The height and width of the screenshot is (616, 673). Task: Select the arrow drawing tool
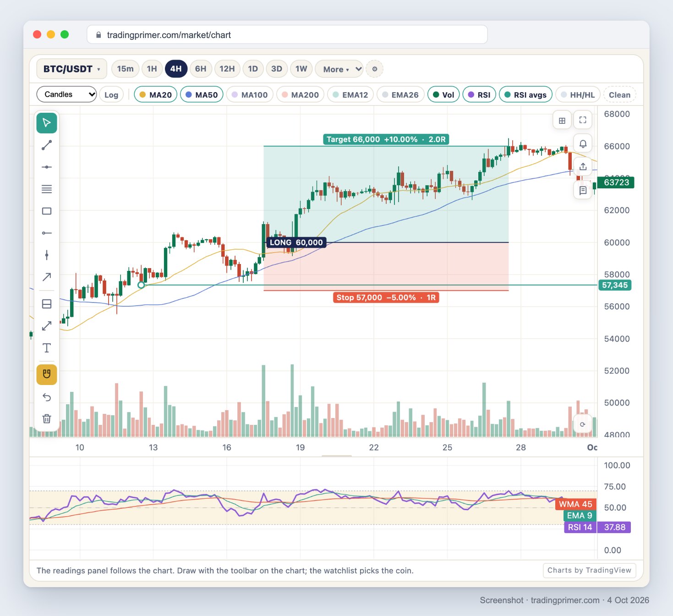[x=47, y=277]
